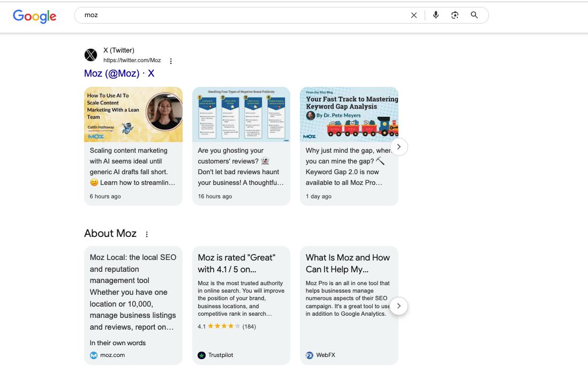Click the magnifying glass search button
588x372 pixels.
coord(474,16)
